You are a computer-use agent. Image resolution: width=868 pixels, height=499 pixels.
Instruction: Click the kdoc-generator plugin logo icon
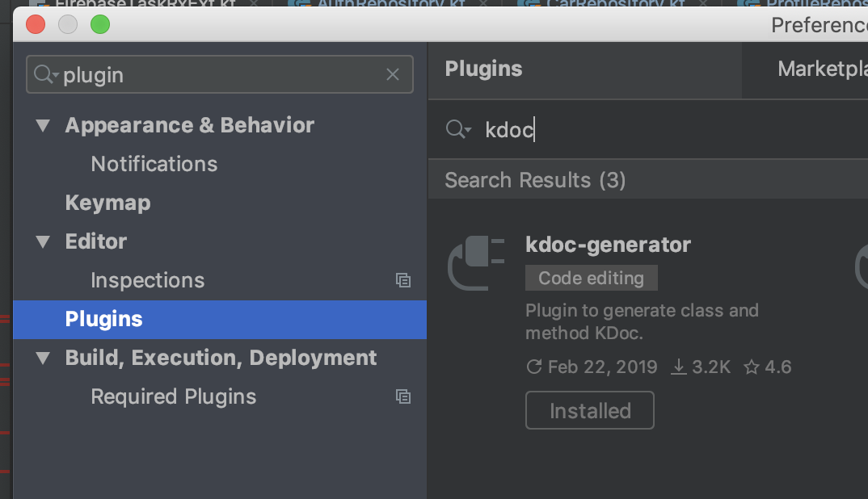(x=475, y=264)
